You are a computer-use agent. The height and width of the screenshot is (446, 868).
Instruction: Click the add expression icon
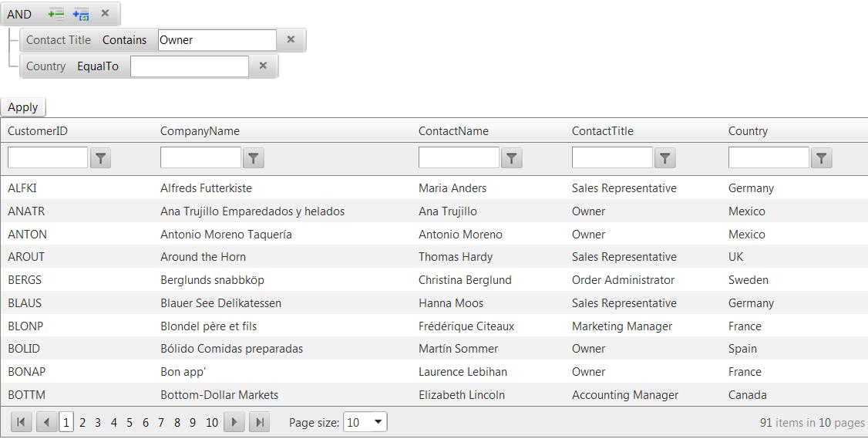[56, 14]
